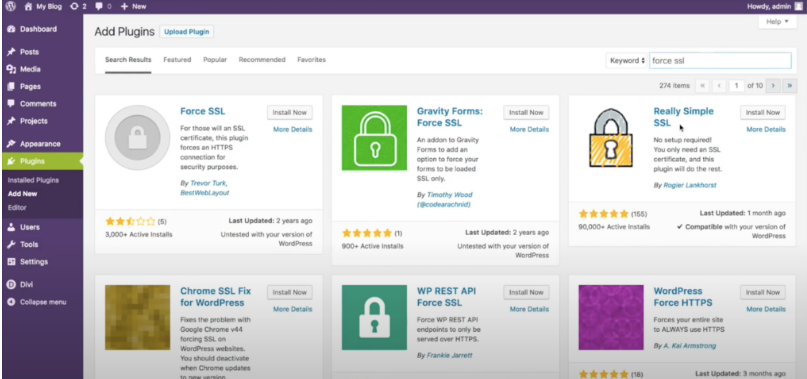View More Details for Really Simple SSL
This screenshot has width=807, height=379.
[x=766, y=129]
